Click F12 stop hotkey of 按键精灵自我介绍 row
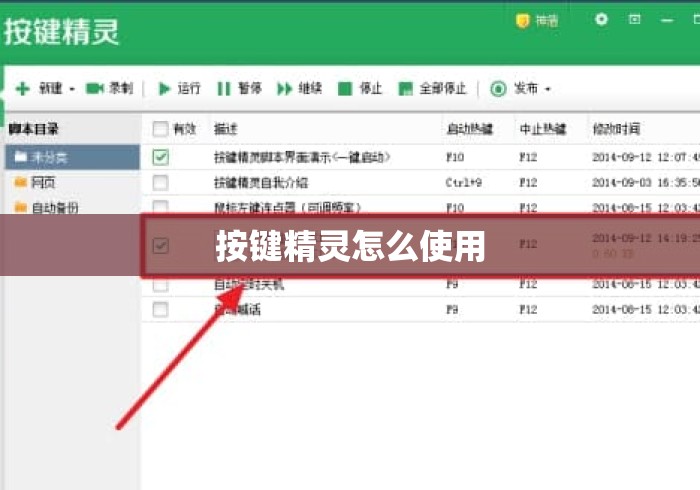Viewport: 700px width, 490px height. pyautogui.click(x=528, y=183)
